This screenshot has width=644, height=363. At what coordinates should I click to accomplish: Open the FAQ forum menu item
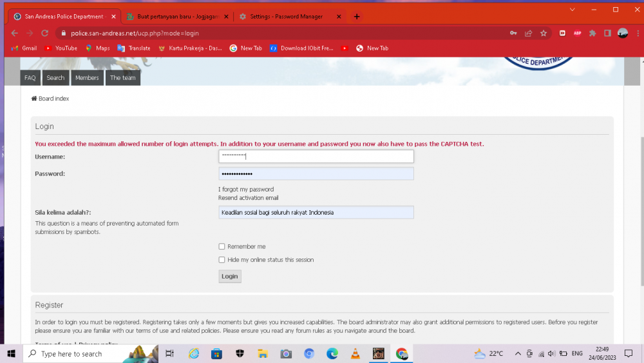(30, 78)
